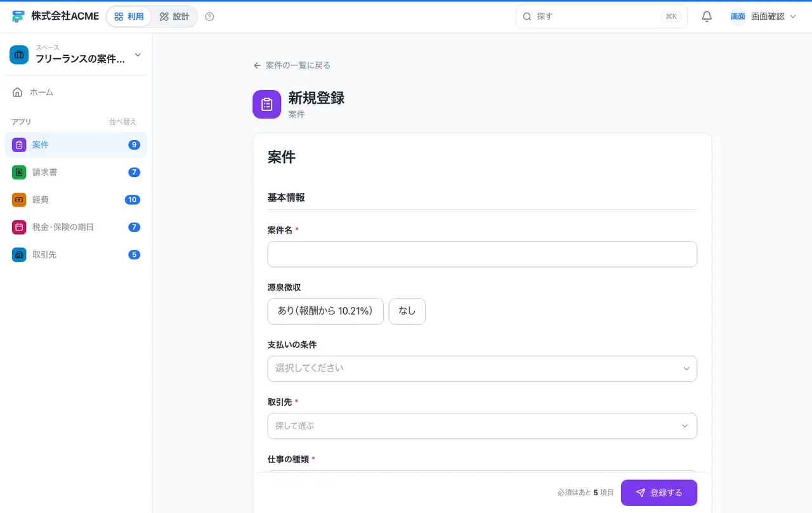Open 税金·保険の期日 in sidebar
Image resolution: width=812 pixels, height=513 pixels.
point(76,227)
